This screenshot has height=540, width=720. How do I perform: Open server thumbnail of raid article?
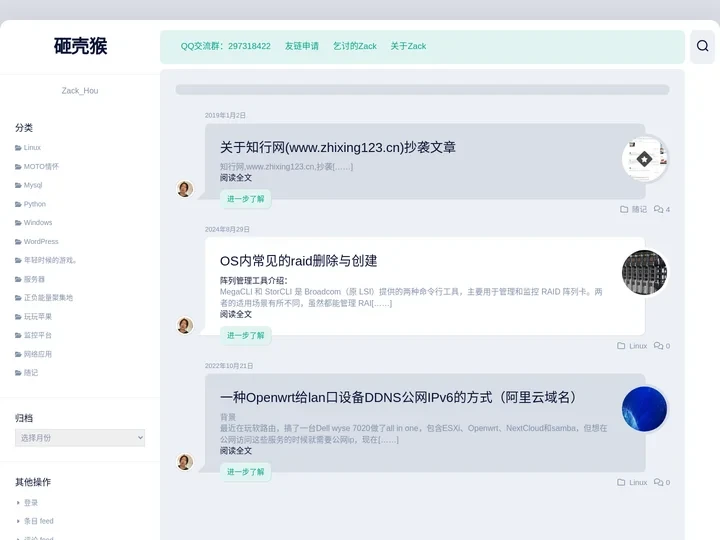[x=644, y=272]
